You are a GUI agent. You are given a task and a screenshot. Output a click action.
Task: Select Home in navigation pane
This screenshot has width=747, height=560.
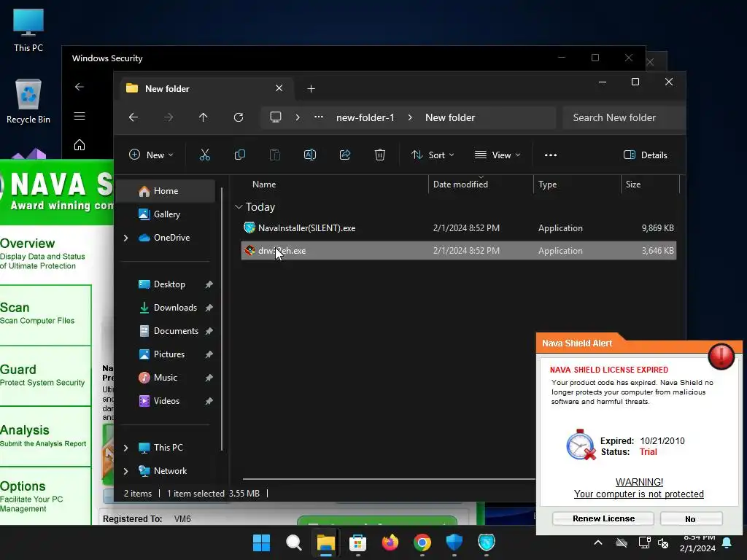point(166,191)
